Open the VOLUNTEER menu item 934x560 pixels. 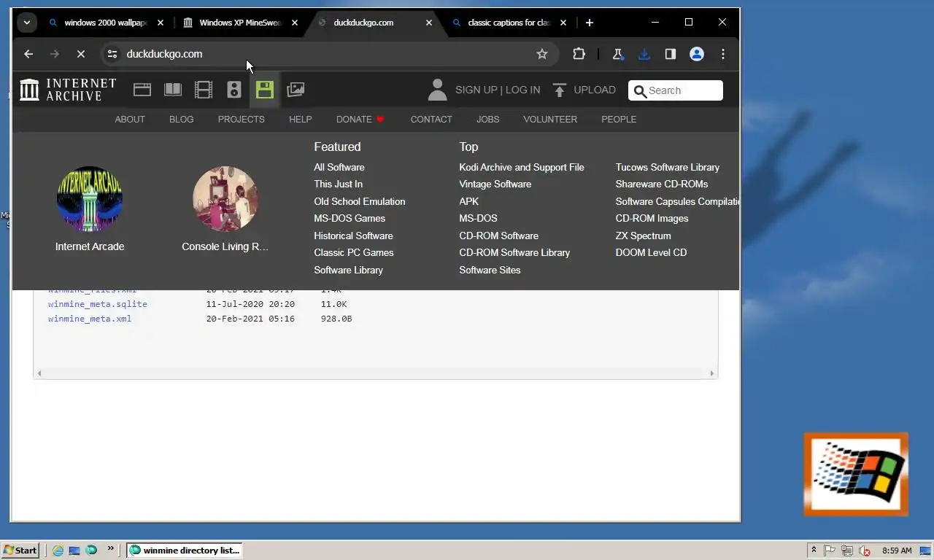coord(550,119)
